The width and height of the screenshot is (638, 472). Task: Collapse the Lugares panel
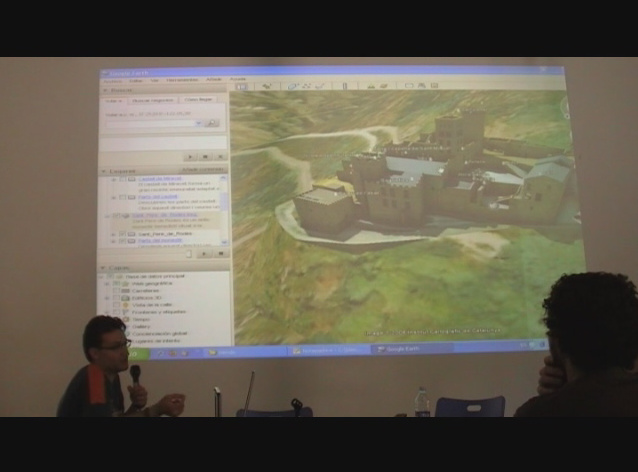pos(104,172)
